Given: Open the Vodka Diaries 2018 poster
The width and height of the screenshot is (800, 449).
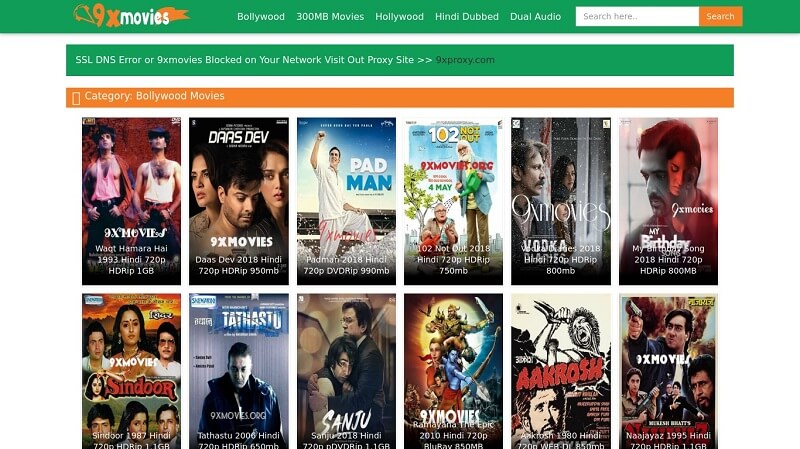Looking at the screenshot, I should coord(561,201).
